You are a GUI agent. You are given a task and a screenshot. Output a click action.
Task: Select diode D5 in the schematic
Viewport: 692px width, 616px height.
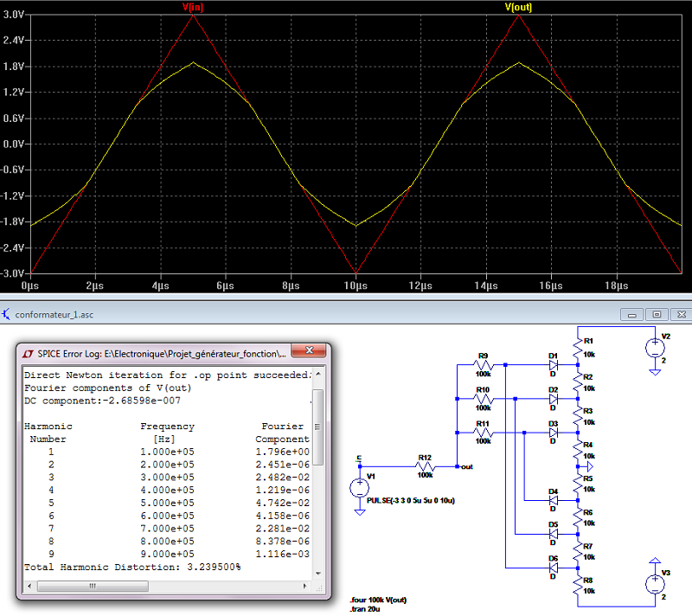[x=553, y=534]
